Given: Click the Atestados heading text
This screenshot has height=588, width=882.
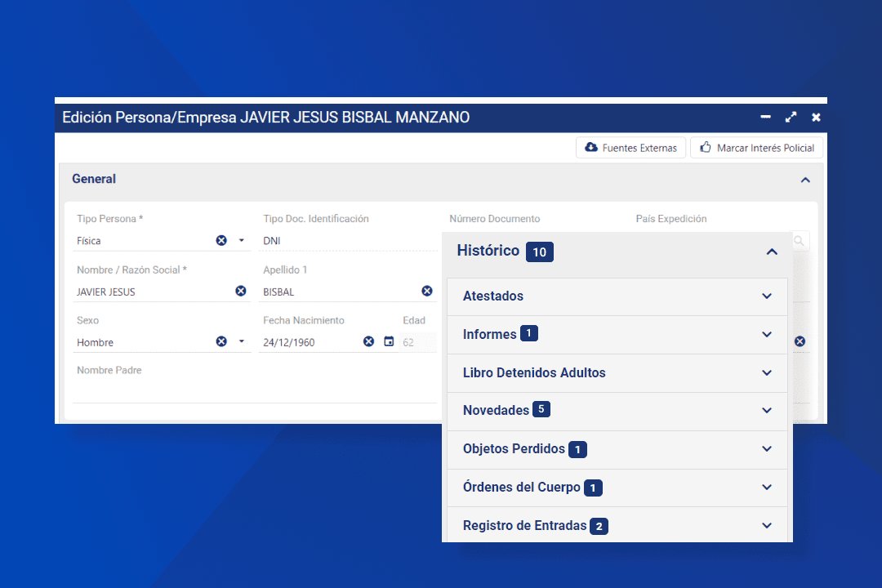Looking at the screenshot, I should (x=492, y=296).
